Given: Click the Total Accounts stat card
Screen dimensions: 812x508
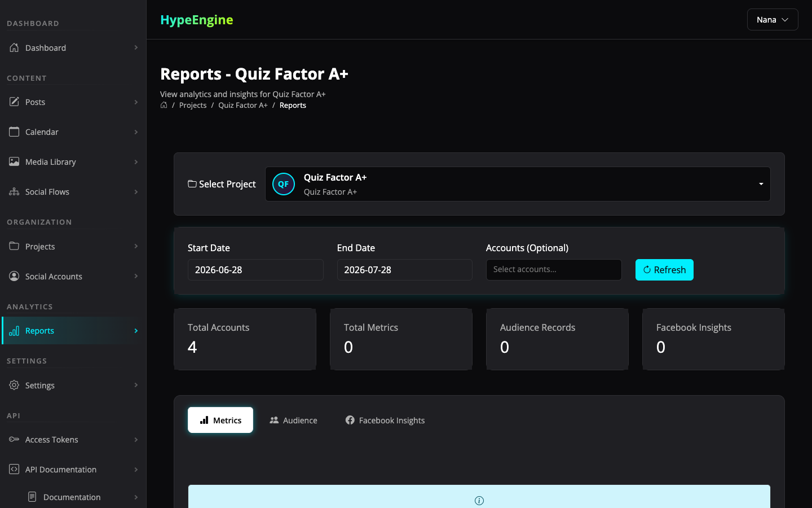Looking at the screenshot, I should point(245,339).
